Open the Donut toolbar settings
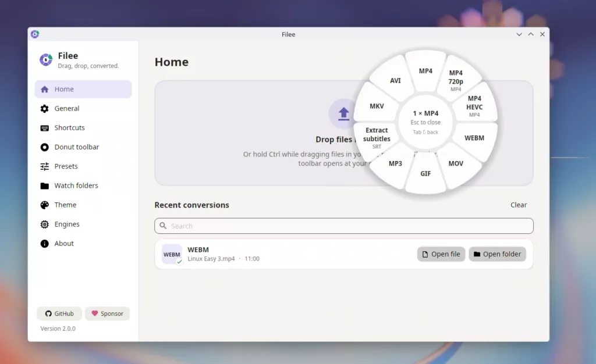 tap(83, 147)
